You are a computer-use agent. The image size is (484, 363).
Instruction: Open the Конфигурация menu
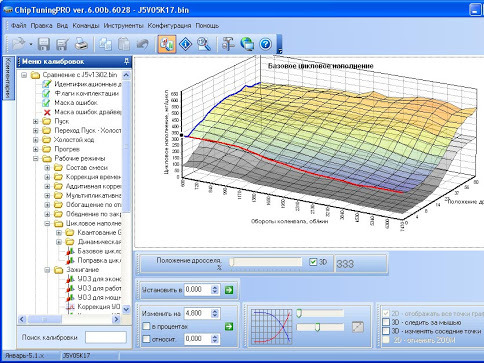[x=169, y=26]
